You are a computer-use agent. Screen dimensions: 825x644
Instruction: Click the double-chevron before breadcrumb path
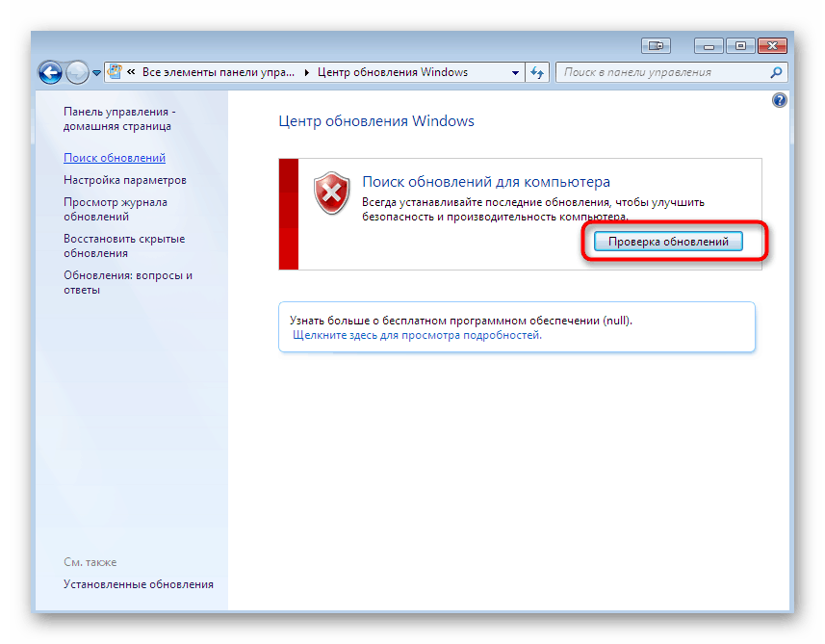tap(131, 71)
